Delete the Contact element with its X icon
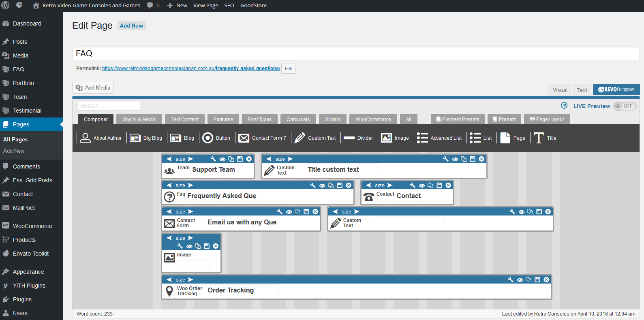644x320 pixels. click(448, 186)
